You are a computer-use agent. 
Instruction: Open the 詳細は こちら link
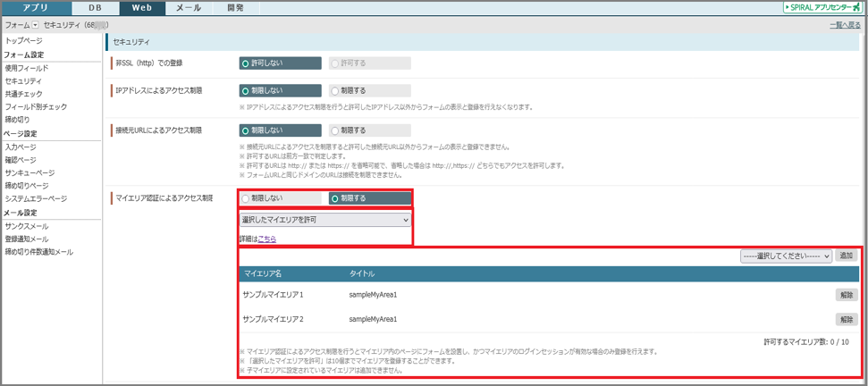click(x=266, y=239)
